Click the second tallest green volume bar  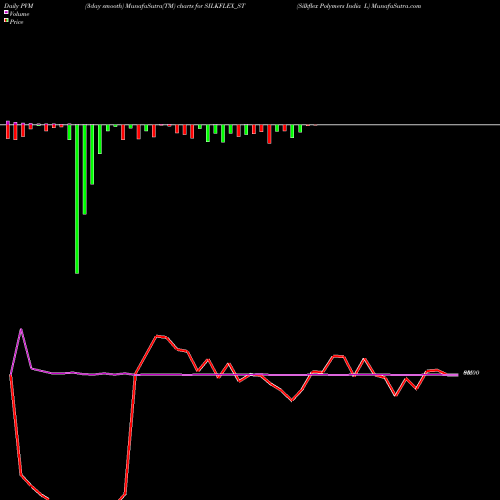pyautogui.click(x=85, y=169)
